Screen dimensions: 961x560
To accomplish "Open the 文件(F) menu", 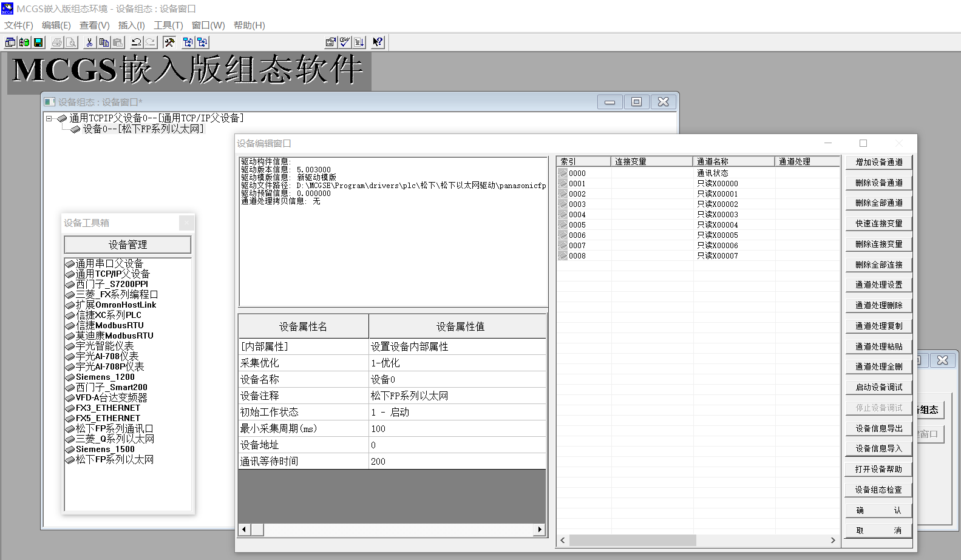I will 19,25.
